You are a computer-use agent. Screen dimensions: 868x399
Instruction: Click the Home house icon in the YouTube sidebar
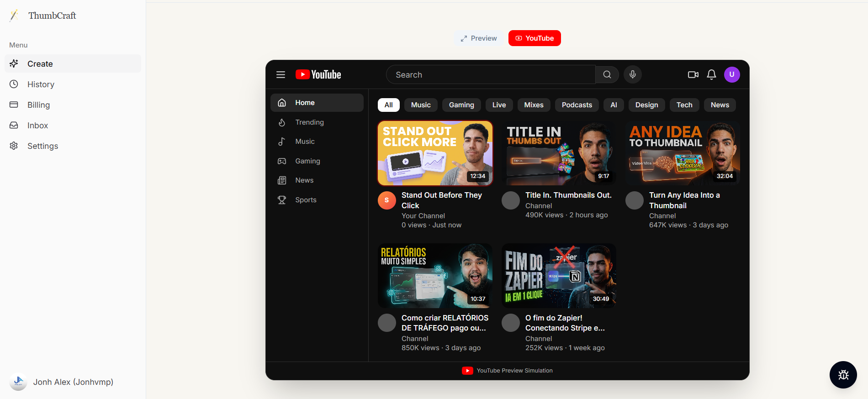click(282, 103)
